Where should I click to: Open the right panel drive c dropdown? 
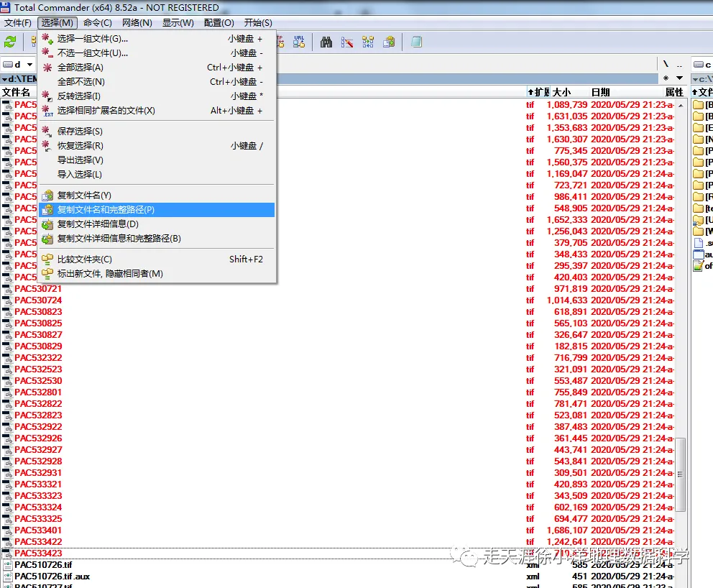(x=701, y=65)
